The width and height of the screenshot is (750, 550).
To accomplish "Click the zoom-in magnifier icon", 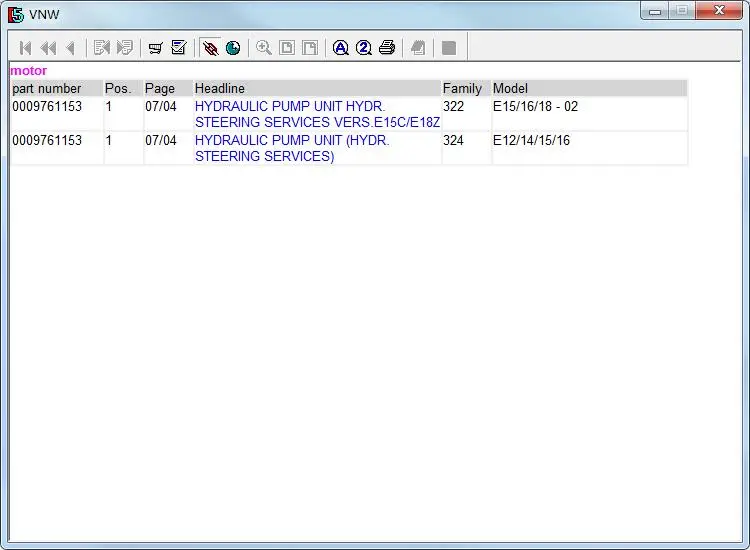I will [x=264, y=48].
